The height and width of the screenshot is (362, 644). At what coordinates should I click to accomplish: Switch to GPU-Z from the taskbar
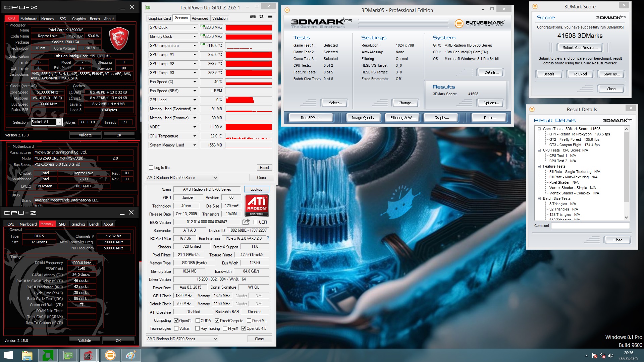click(68, 355)
